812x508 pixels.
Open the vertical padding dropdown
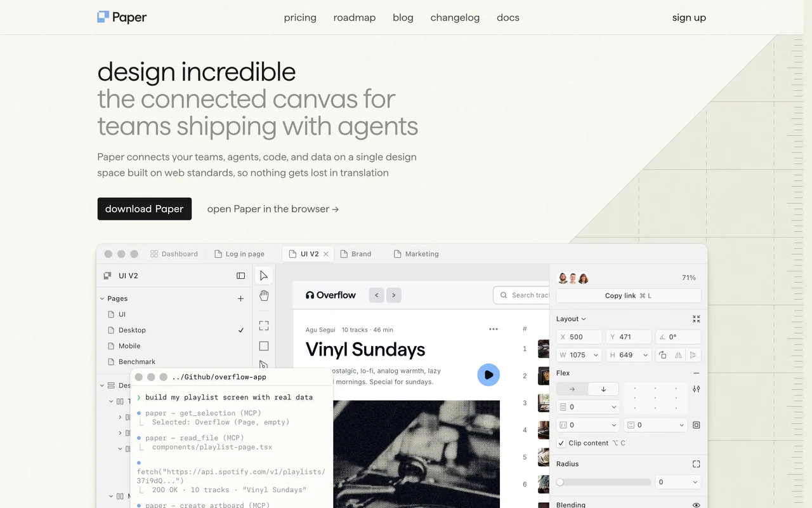(x=681, y=425)
